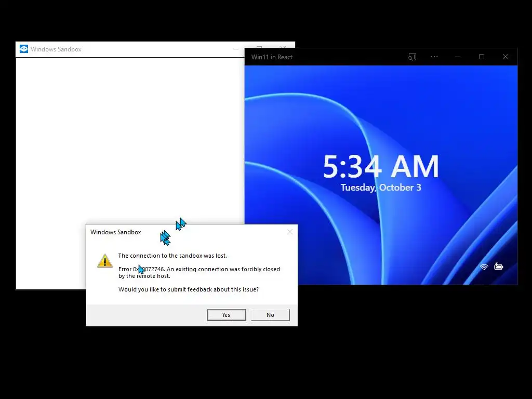Open the three-dot menu in Win11 in React
Image resolution: width=532 pixels, height=399 pixels.
434,57
